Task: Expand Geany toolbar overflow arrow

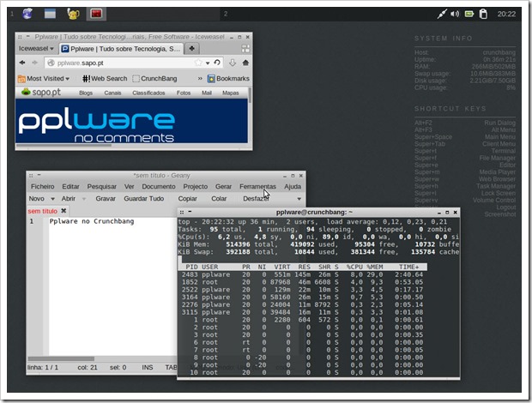Action: (299, 199)
